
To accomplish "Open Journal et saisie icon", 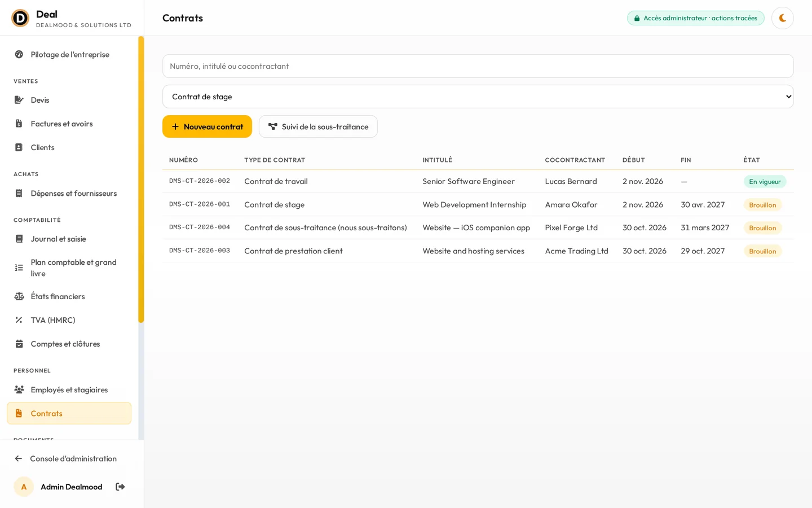I will tap(19, 239).
